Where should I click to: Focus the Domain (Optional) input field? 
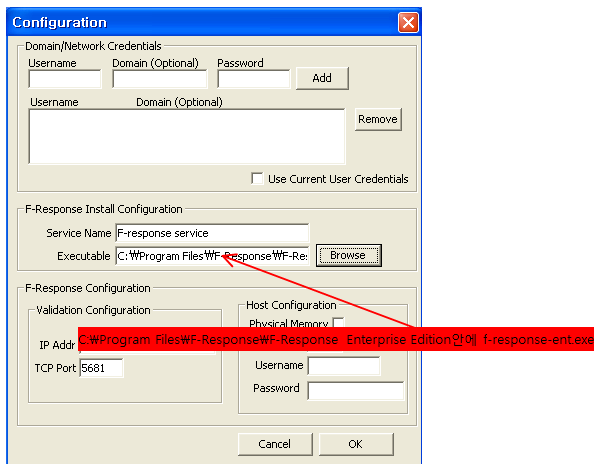160,79
